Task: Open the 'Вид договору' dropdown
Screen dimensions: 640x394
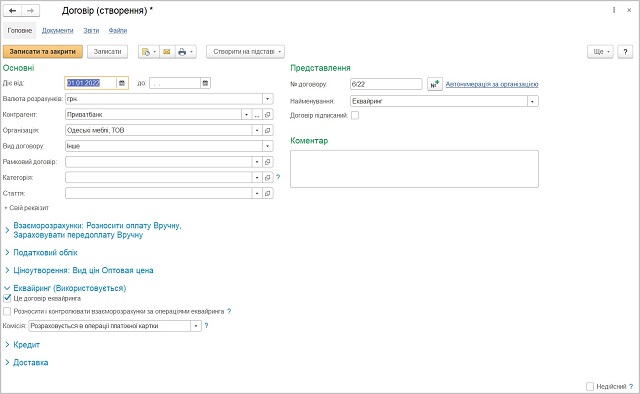Action: click(x=268, y=146)
